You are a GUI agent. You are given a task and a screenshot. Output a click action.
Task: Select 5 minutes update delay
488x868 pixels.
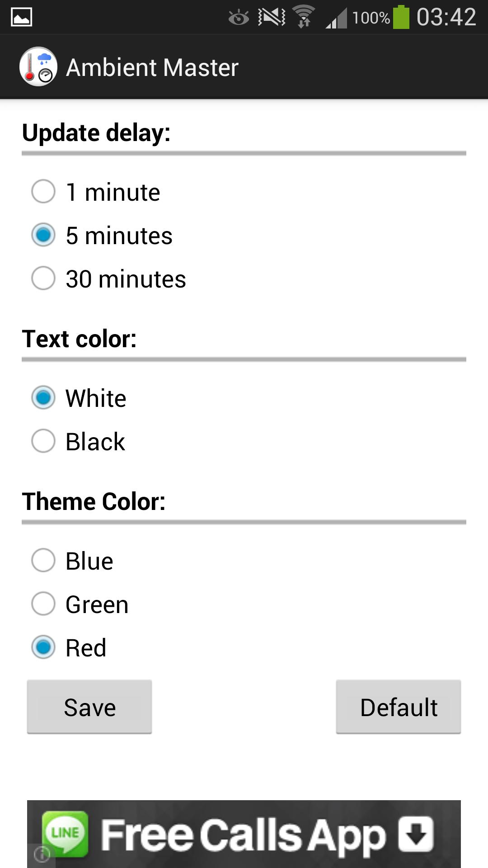click(x=43, y=235)
